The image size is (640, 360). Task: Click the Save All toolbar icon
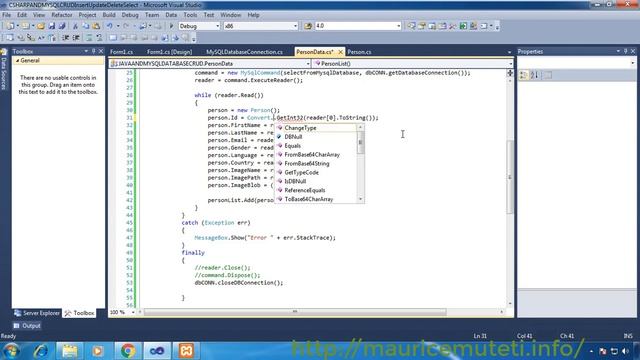coord(62,26)
